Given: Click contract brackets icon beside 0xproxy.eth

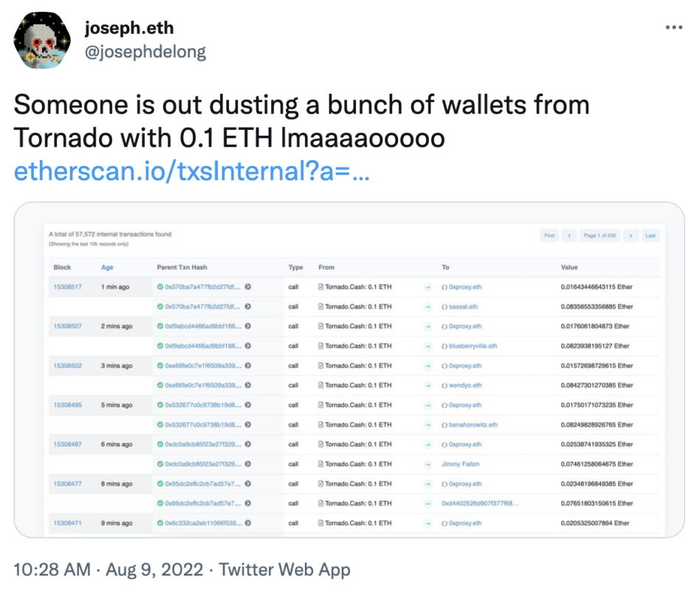Looking at the screenshot, I should click(x=444, y=286).
